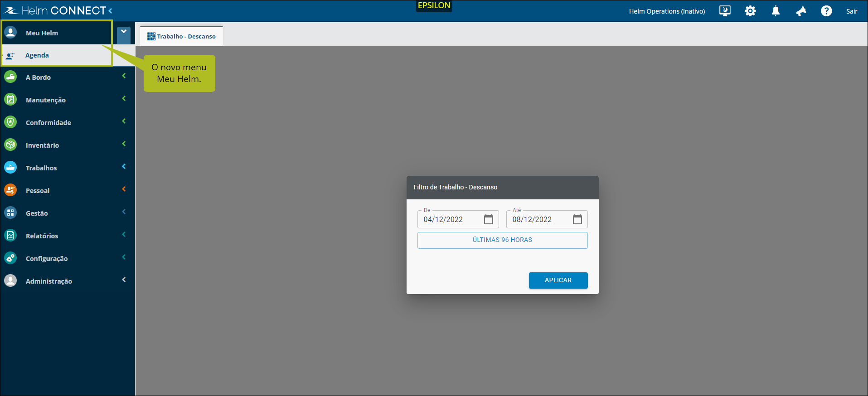868x396 pixels.
Task: Click the Gestão grid icon
Action: [10, 213]
